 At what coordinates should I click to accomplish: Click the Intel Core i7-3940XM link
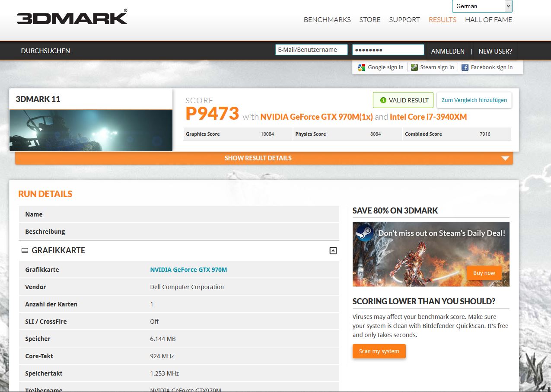[428, 117]
